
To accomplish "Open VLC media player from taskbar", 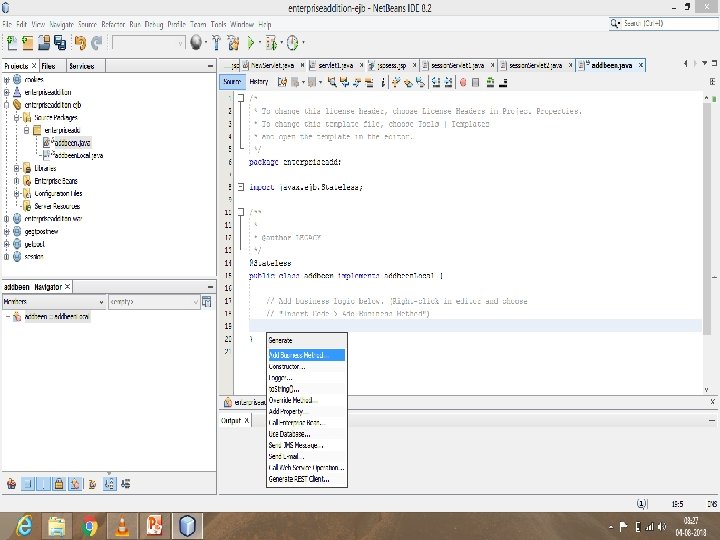I will point(122,526).
